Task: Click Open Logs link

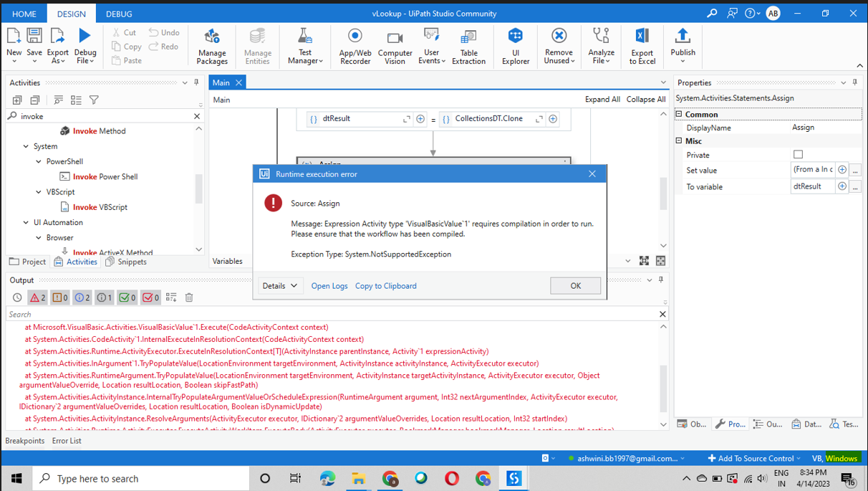Action: click(x=329, y=285)
